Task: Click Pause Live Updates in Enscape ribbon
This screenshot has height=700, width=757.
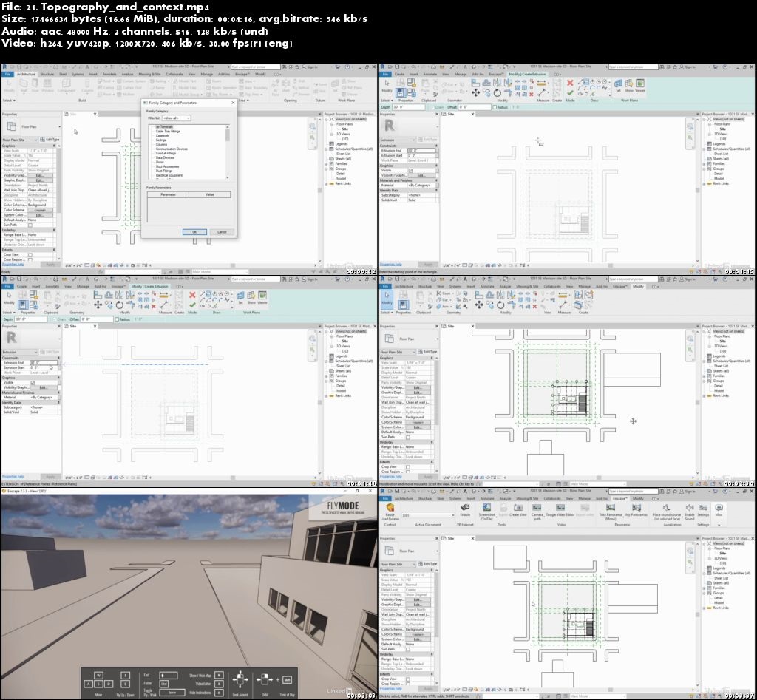Action: coord(390,510)
